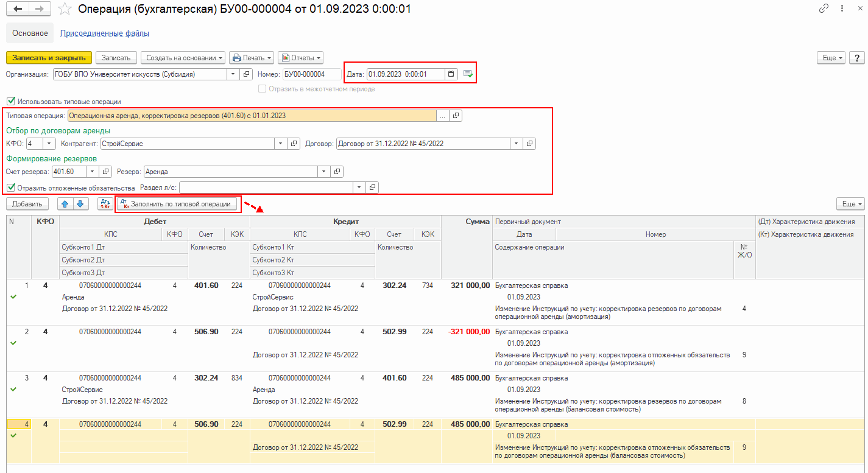Viewport: 868px width, 473px height.
Task: Add document to favorites with star icon
Action: 64,9
